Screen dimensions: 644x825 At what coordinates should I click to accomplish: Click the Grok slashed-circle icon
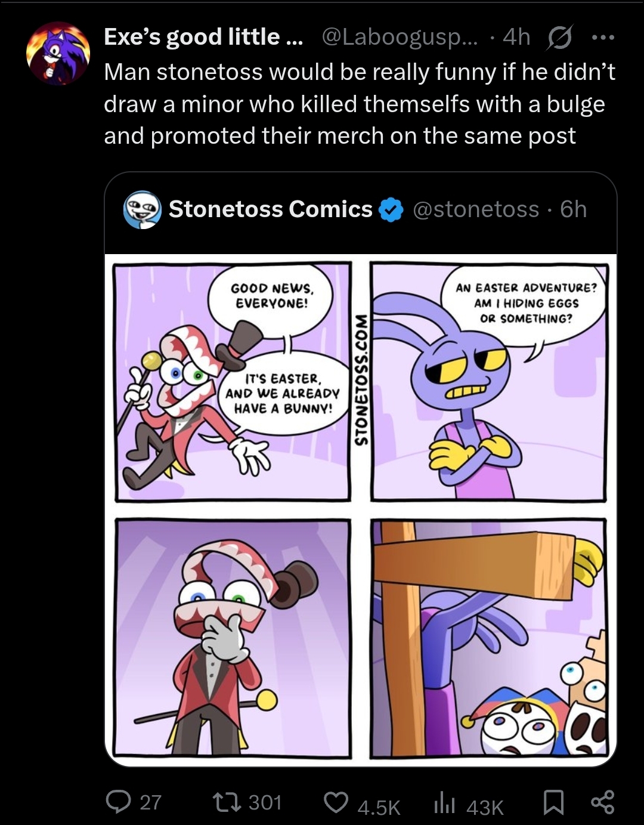560,38
